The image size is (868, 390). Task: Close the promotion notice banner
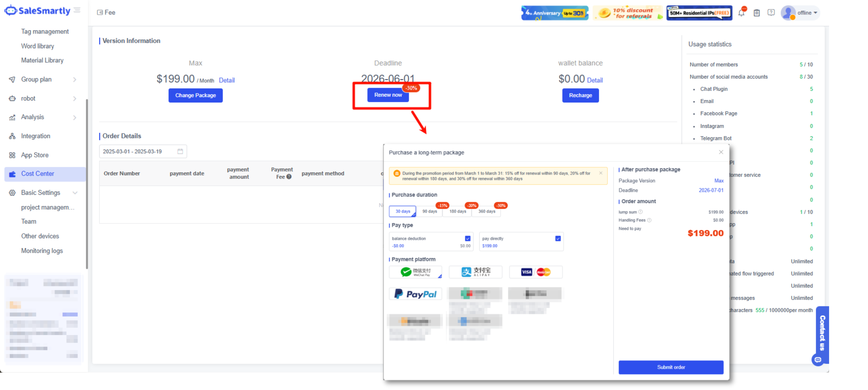pyautogui.click(x=600, y=173)
